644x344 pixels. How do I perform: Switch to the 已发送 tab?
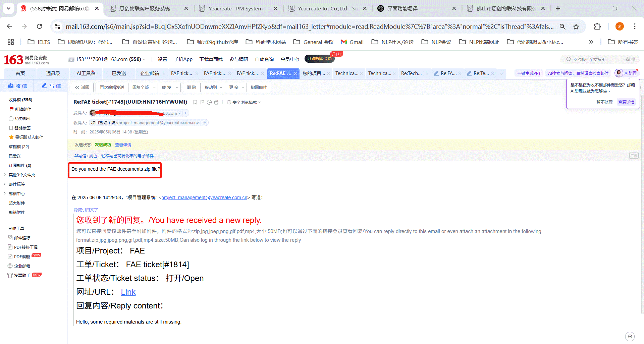[119, 73]
